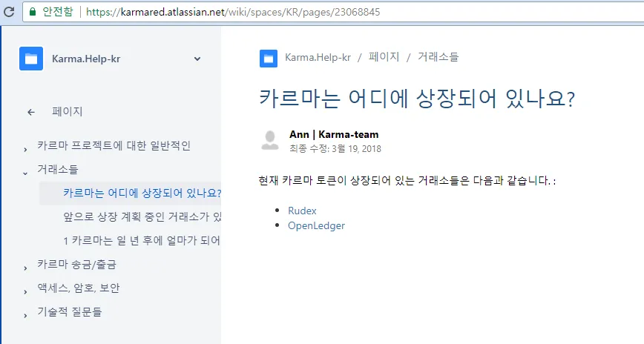This screenshot has height=344, width=644.
Task: Reload the page with the browser refresh icon
Action: tap(9, 12)
